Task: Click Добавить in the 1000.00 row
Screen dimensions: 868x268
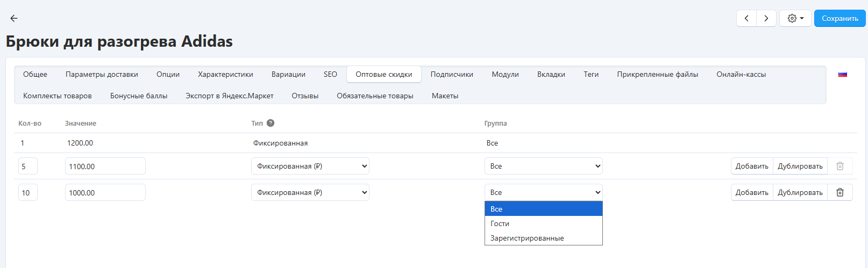Action: coord(752,192)
